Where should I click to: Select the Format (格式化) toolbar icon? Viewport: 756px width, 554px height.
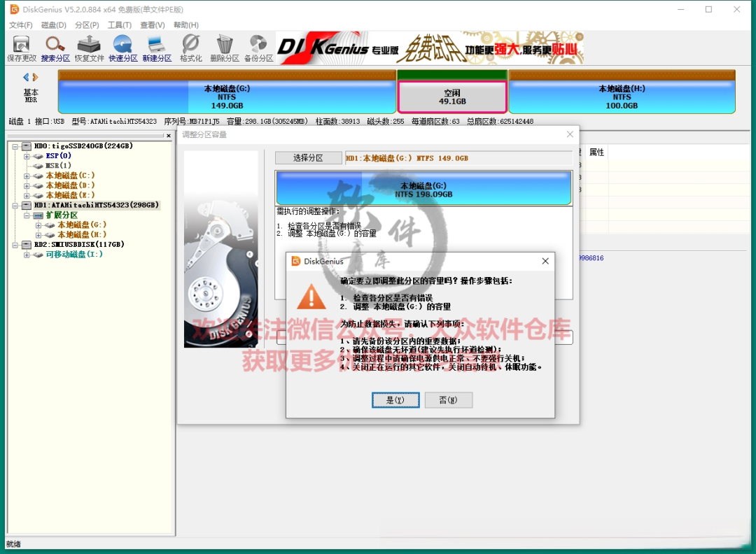191,49
